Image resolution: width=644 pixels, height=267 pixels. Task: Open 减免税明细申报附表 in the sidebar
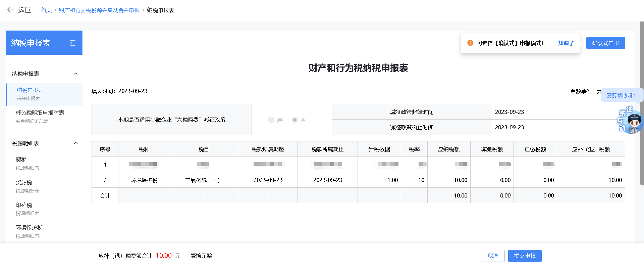(40, 113)
